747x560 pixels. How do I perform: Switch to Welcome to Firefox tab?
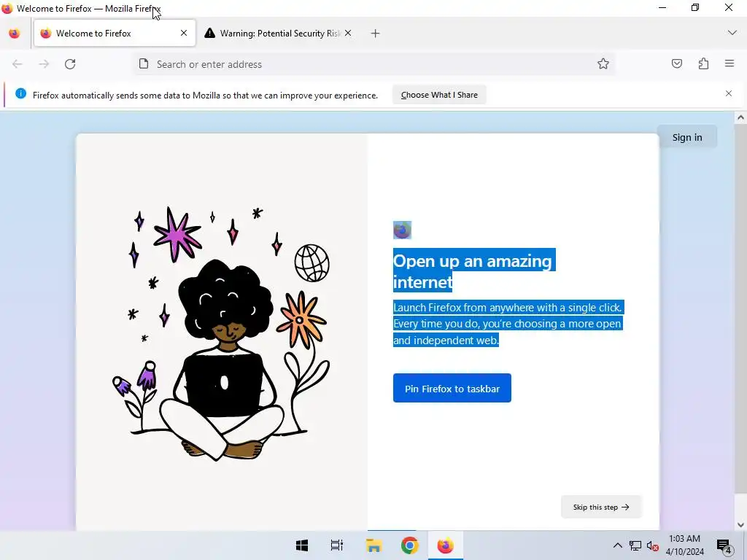pos(115,34)
